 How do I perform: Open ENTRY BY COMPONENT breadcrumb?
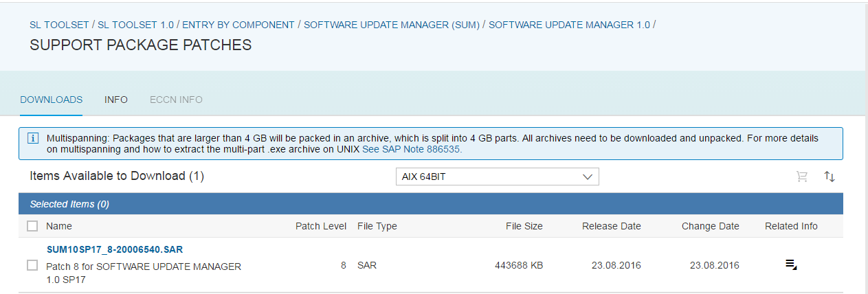(238, 25)
